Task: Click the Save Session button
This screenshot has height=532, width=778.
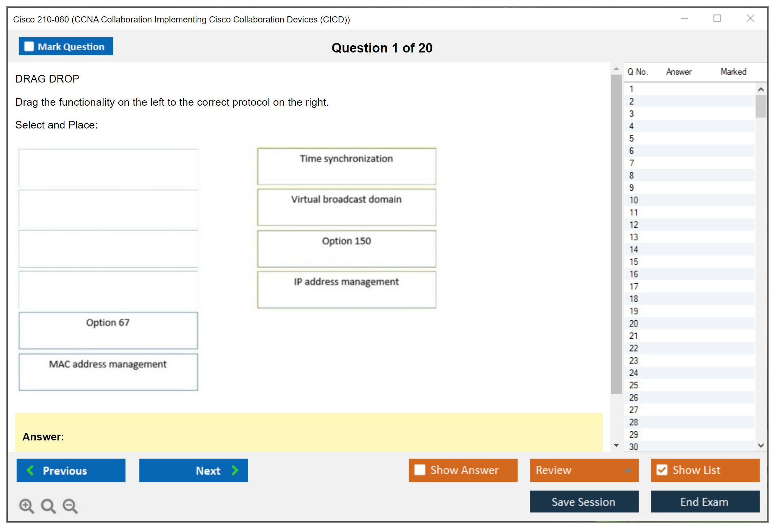Action: click(x=584, y=502)
